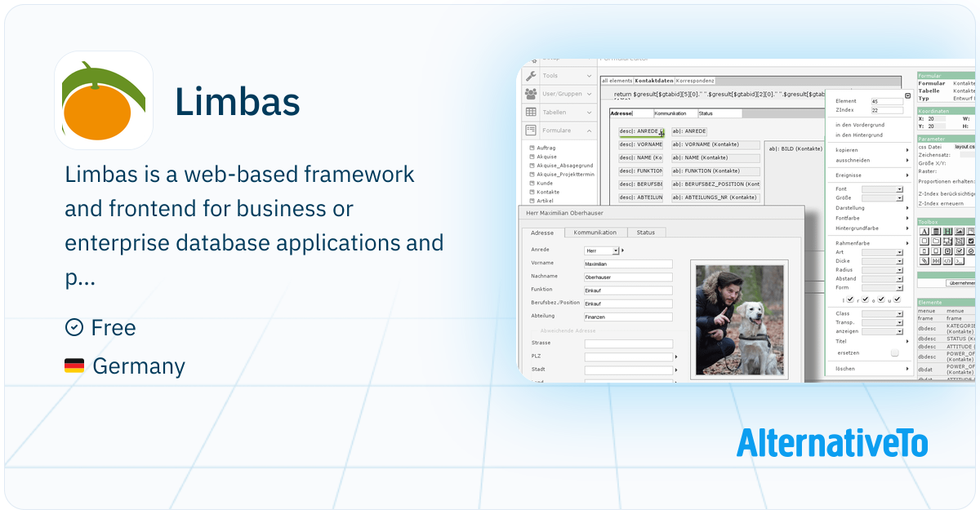Image resolution: width=980 pixels, height=514 pixels.
Task: Toggle the 'o' border checkbox
Action: (881, 299)
